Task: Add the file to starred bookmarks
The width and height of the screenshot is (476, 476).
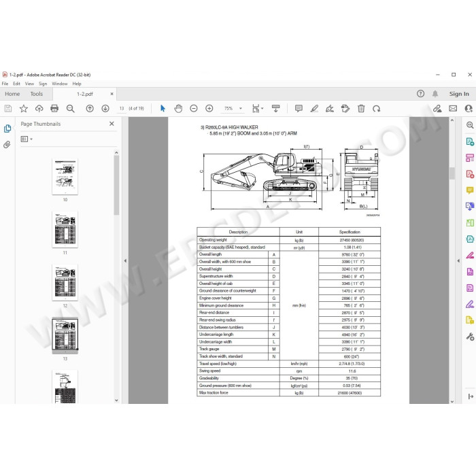Action: [23, 108]
